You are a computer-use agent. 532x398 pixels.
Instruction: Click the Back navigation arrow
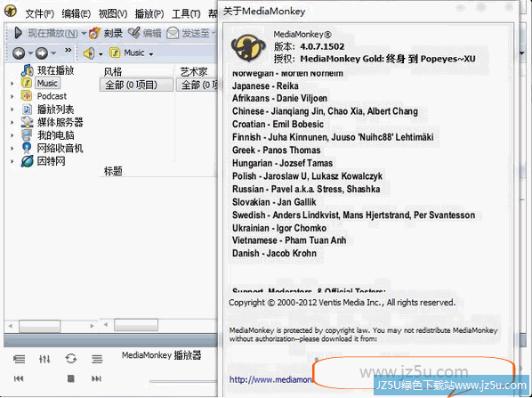(x=19, y=53)
